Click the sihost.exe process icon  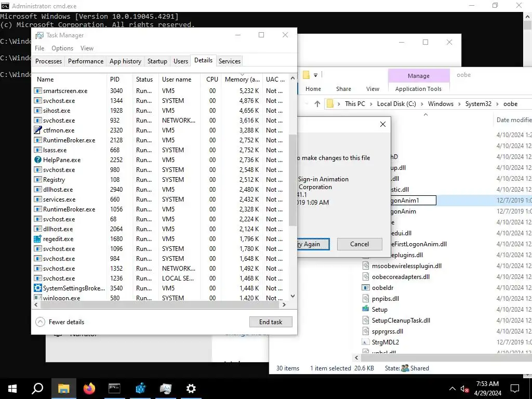[x=37, y=110]
